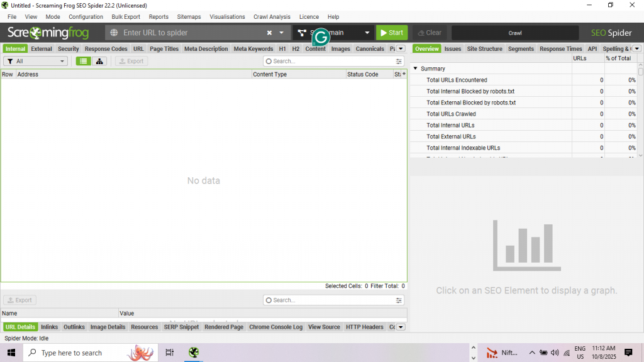Click the Screaming Frog taskbar icon
Viewport: 644px width, 362px height.
[194, 353]
